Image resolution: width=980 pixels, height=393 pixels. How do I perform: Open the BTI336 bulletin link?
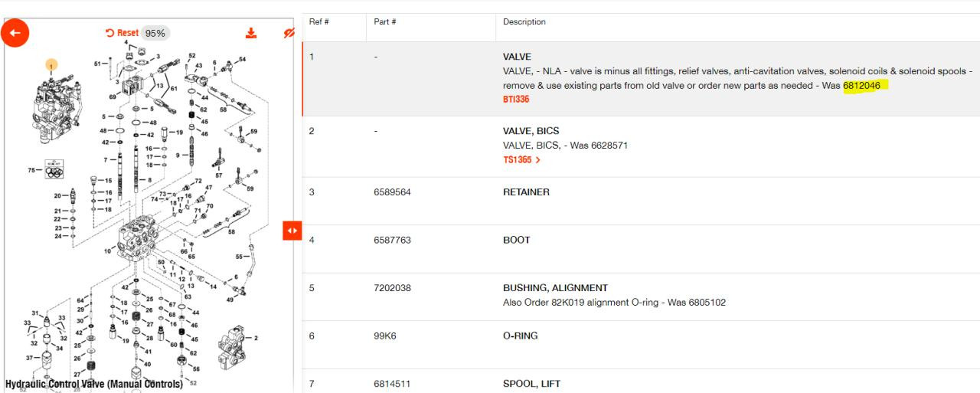tap(516, 99)
